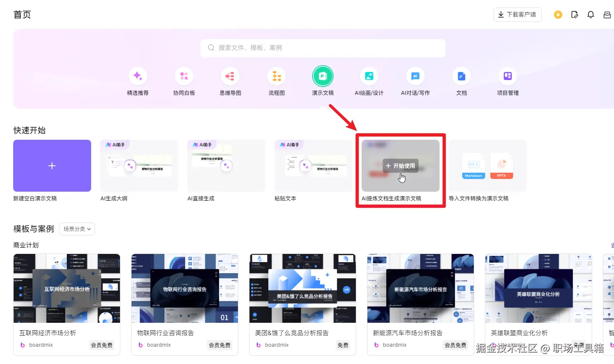Click boardmix logo under 新能源汽车市场分析报告

[x=376, y=345]
